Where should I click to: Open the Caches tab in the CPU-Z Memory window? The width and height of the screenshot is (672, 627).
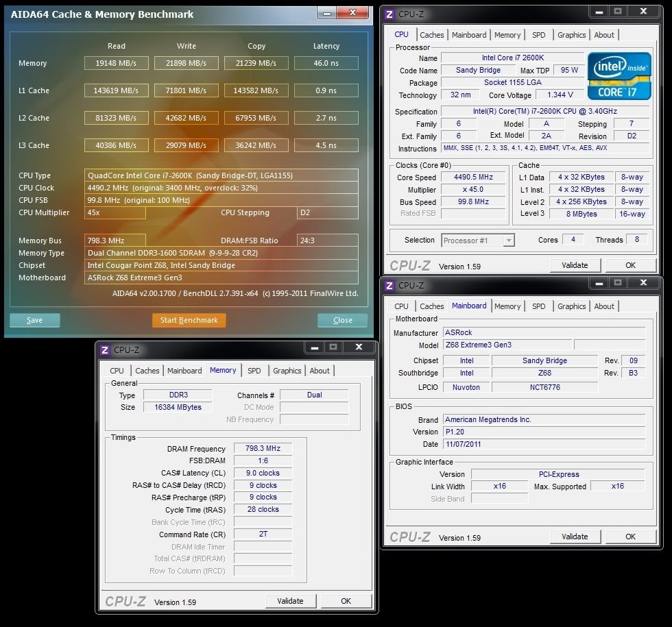[x=147, y=371]
